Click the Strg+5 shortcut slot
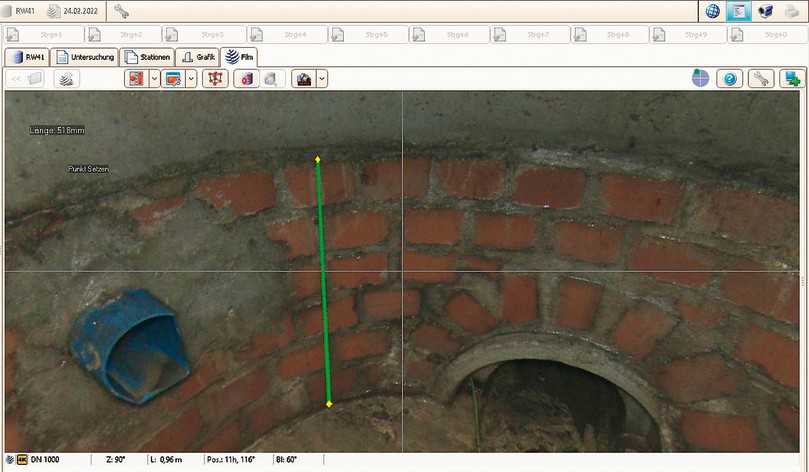The image size is (809, 472). [x=368, y=34]
